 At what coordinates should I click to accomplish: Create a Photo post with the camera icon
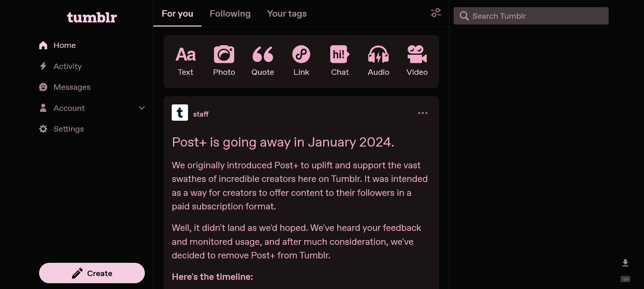point(224,54)
